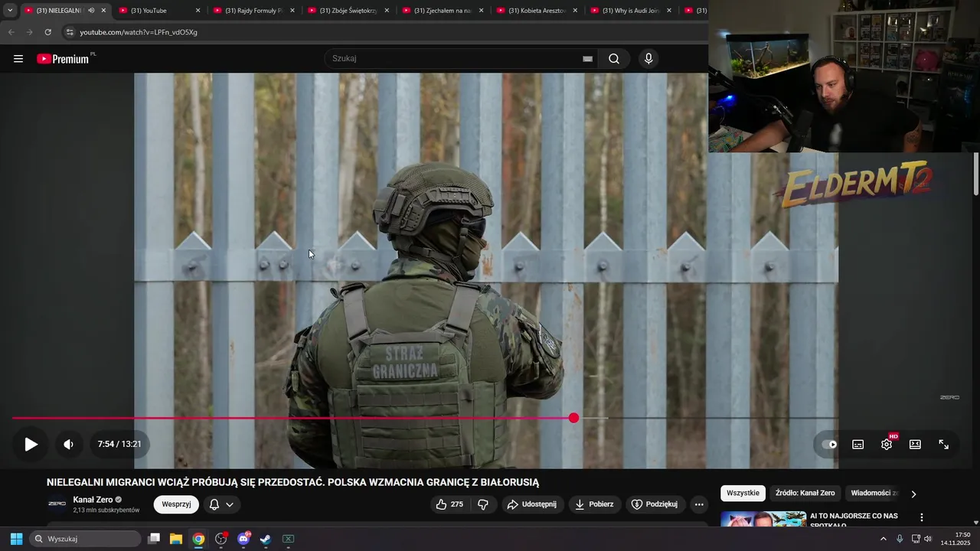Enter fullscreen mode
Screen dimensions: 980x551
pyautogui.click(x=944, y=444)
